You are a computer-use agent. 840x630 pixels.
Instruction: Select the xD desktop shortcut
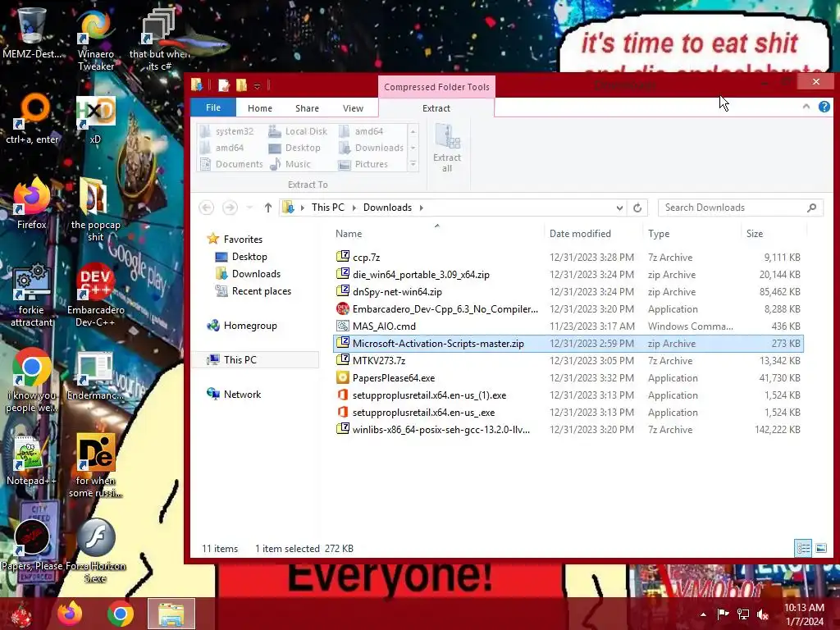point(95,120)
